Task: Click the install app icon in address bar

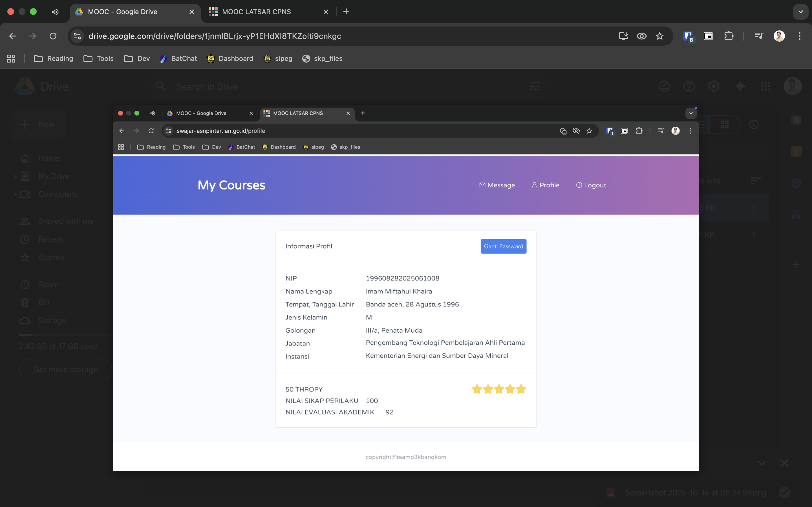Action: pos(623,36)
